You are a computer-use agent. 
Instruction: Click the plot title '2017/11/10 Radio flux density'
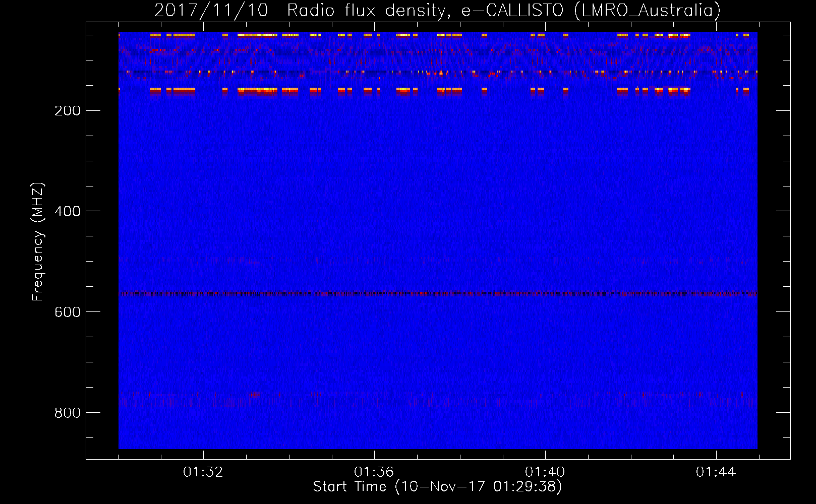437,10
